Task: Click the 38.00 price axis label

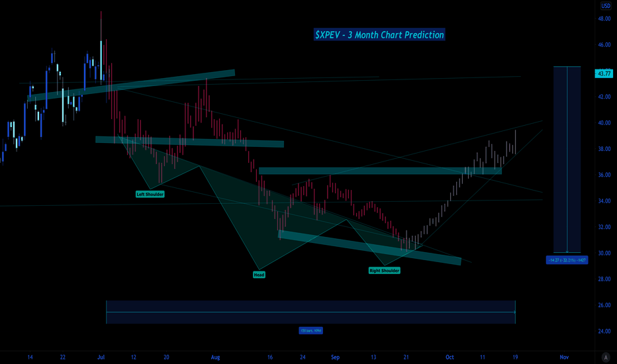Action: click(604, 149)
